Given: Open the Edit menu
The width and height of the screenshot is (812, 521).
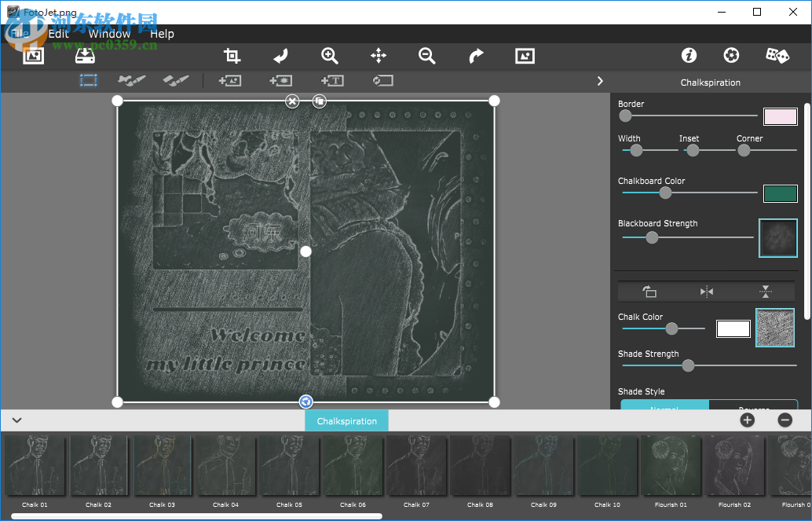Looking at the screenshot, I should click(59, 34).
